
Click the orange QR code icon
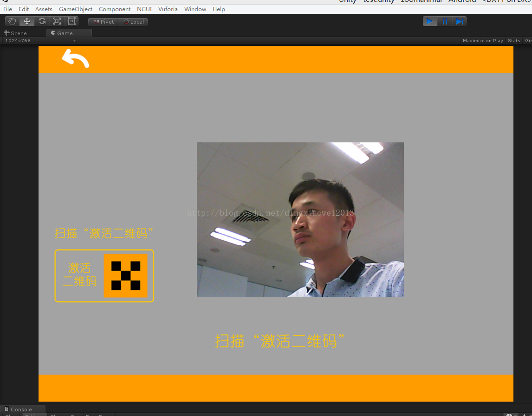125,275
